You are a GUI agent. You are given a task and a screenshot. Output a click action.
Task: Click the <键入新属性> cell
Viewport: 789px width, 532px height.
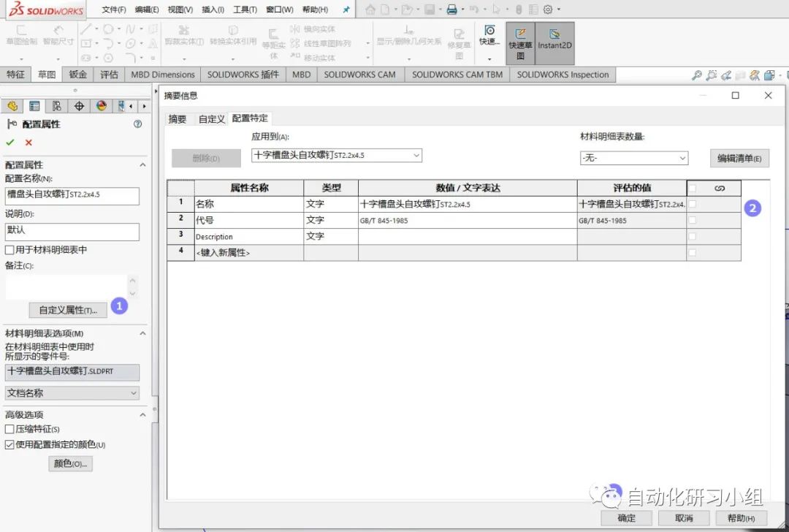pos(249,253)
